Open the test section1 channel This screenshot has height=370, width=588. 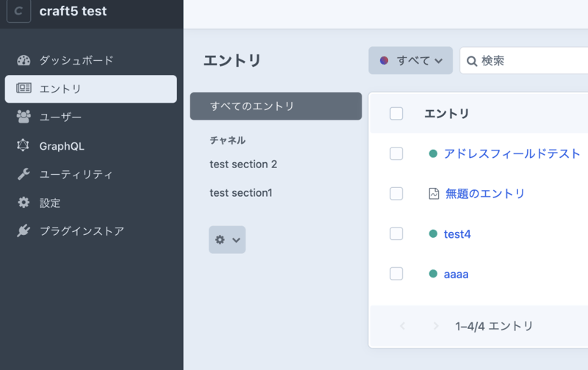(241, 192)
